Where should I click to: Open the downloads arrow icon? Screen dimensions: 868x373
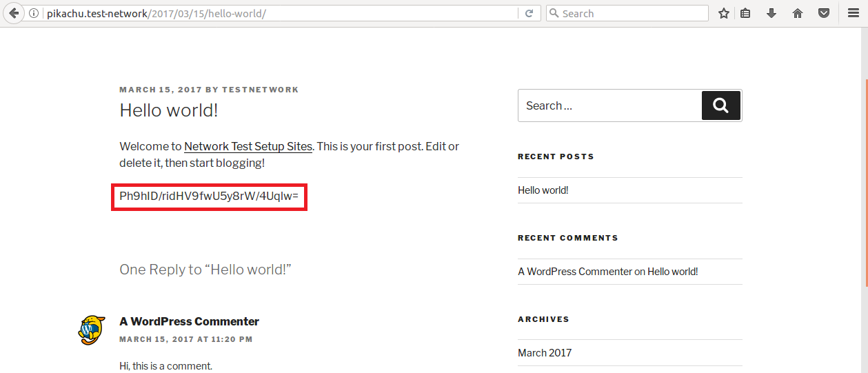coord(771,13)
